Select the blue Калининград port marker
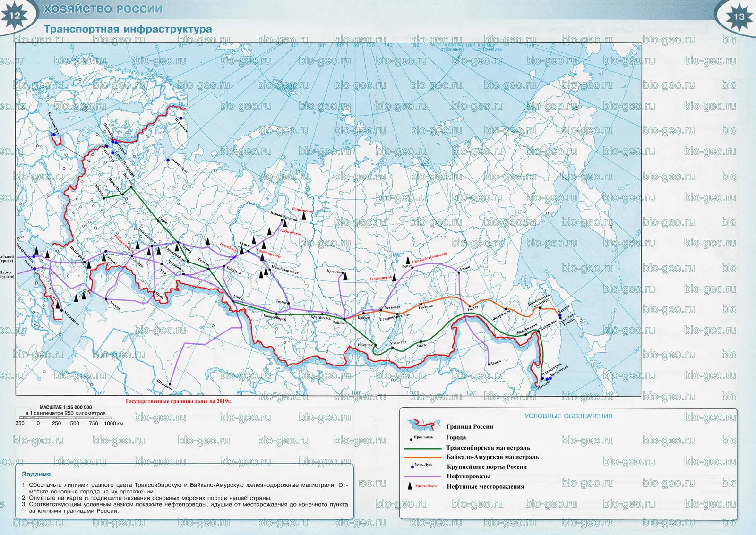756x535 pixels. pyautogui.click(x=54, y=135)
